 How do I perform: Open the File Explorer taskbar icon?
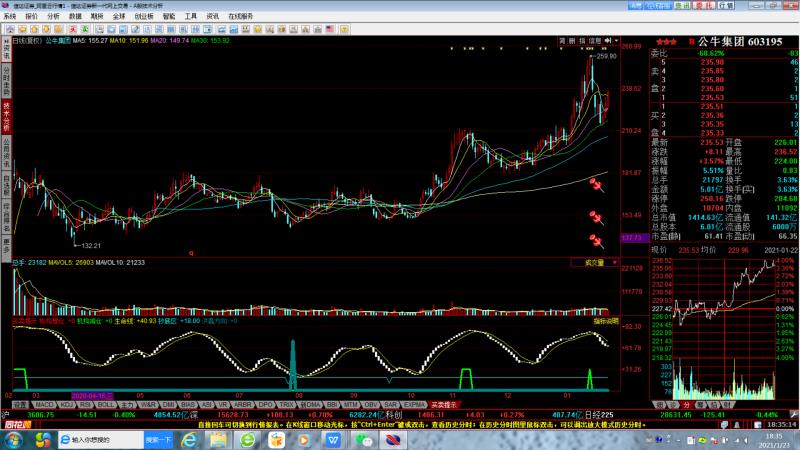pyautogui.click(x=218, y=440)
